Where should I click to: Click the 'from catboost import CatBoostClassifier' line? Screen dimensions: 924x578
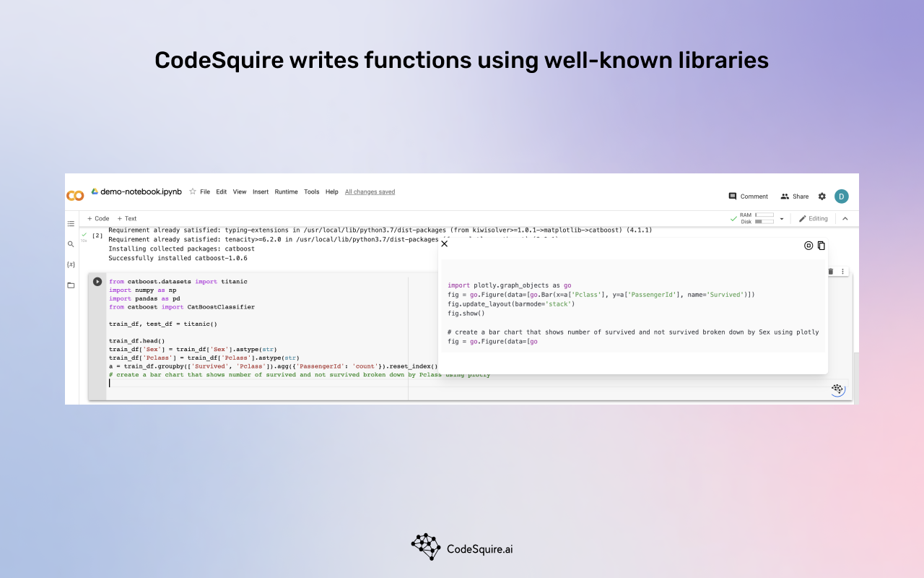tap(182, 307)
